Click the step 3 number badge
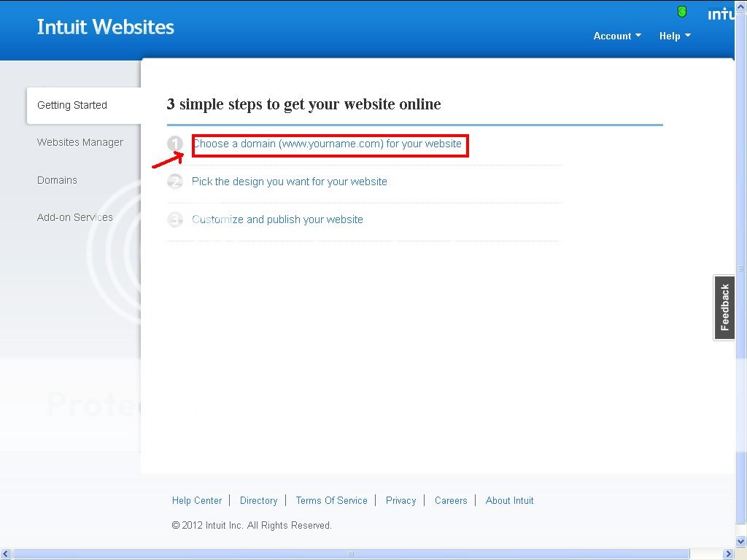The image size is (747, 560). [175, 219]
